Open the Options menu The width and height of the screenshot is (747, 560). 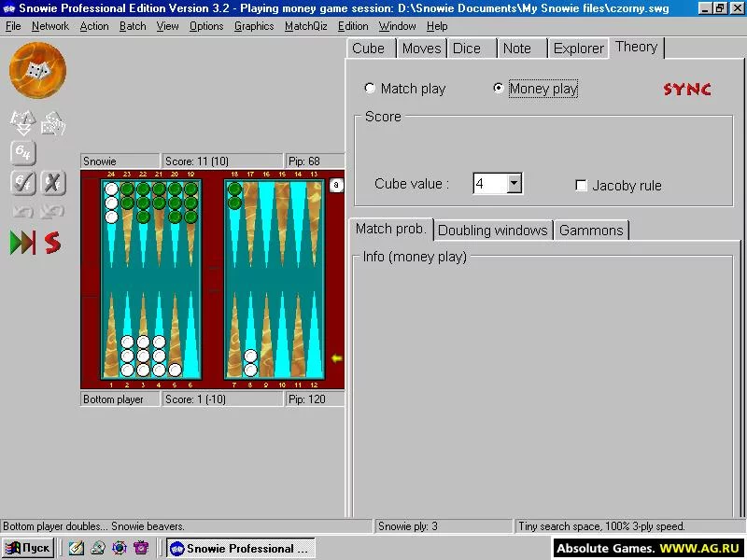click(x=206, y=26)
